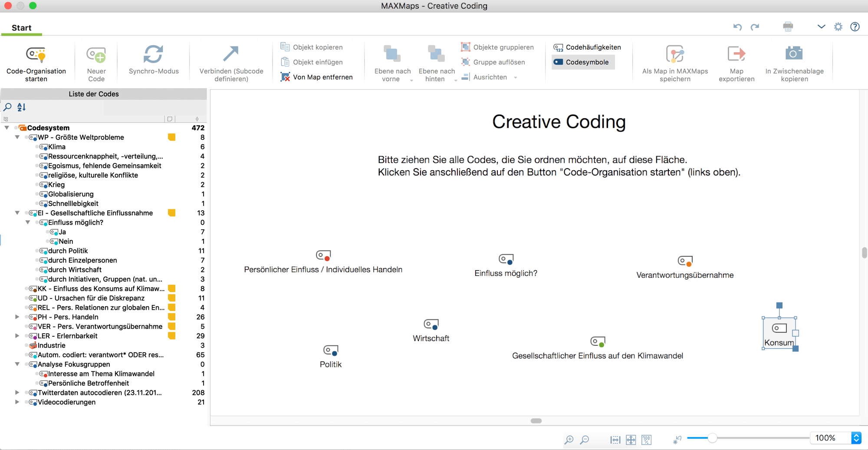The height and width of the screenshot is (450, 868).
Task: Open the 100% zoom combo box
Action: tap(836, 438)
